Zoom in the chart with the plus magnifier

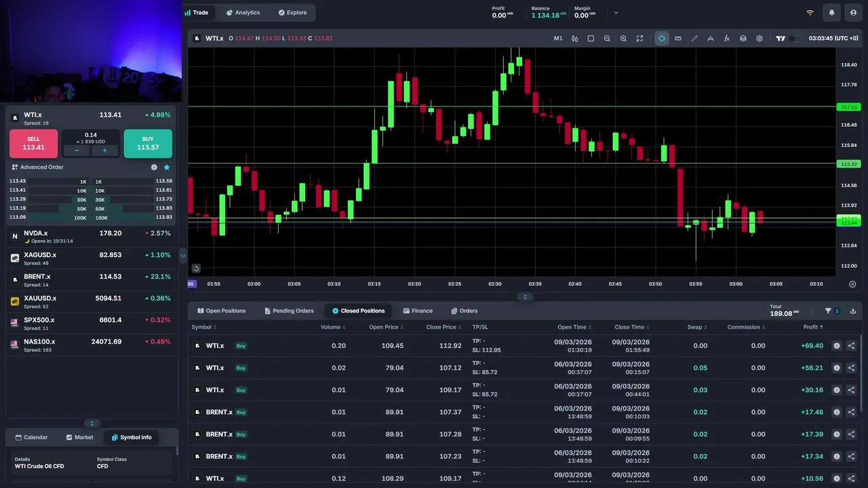click(x=623, y=39)
